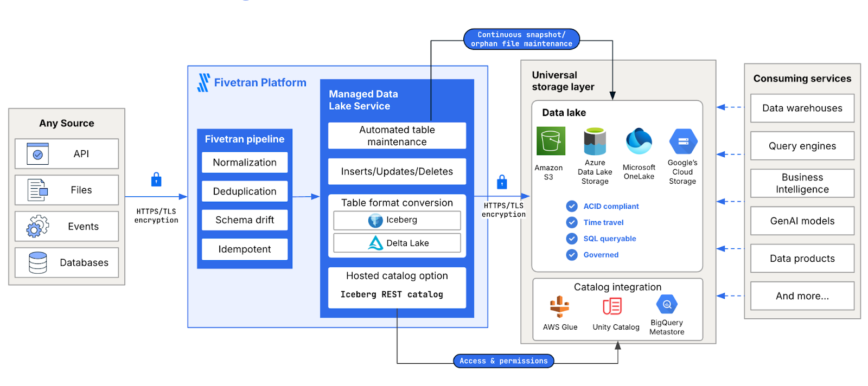Click the Governed checkmark
The width and height of the screenshot is (868, 386).
click(x=572, y=255)
